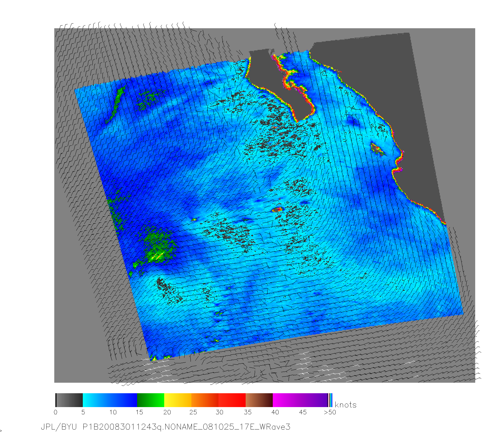Click the '20' legend tick label

(167, 412)
